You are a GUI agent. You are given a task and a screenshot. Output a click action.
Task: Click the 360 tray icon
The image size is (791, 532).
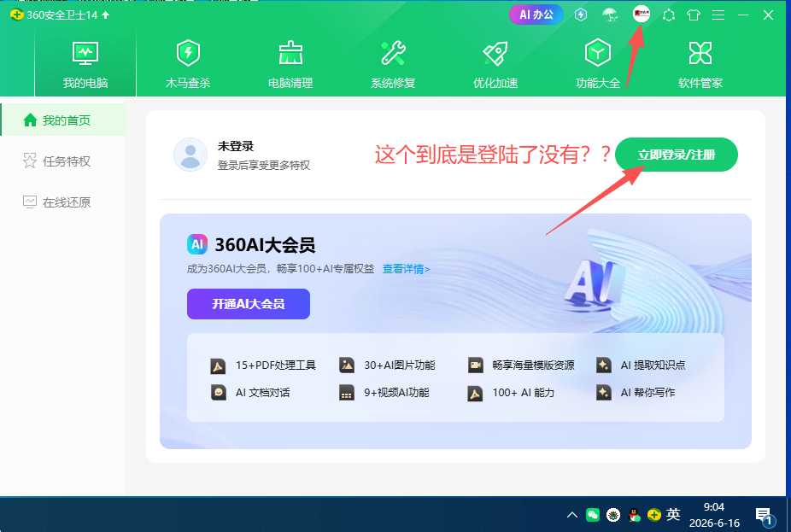pyautogui.click(x=654, y=515)
